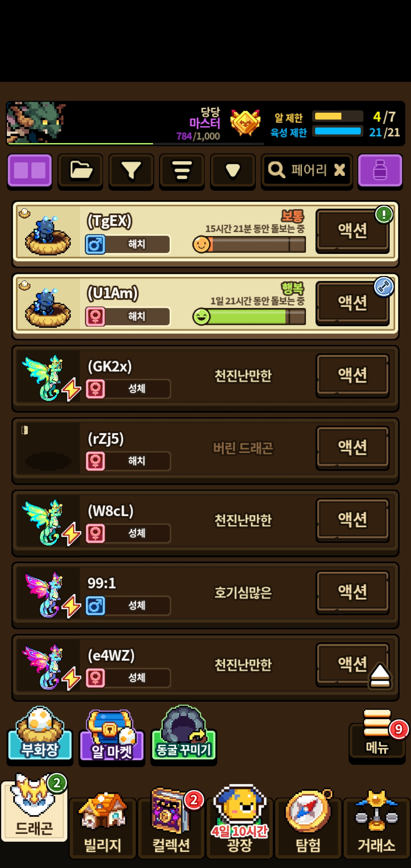
Task: Open the folder icon in toolbar
Action: click(80, 171)
